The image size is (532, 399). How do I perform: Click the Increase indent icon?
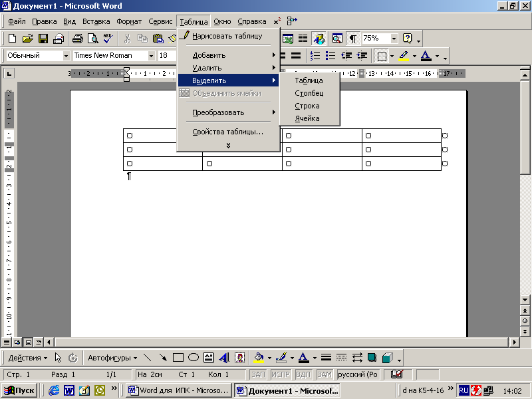(362, 56)
